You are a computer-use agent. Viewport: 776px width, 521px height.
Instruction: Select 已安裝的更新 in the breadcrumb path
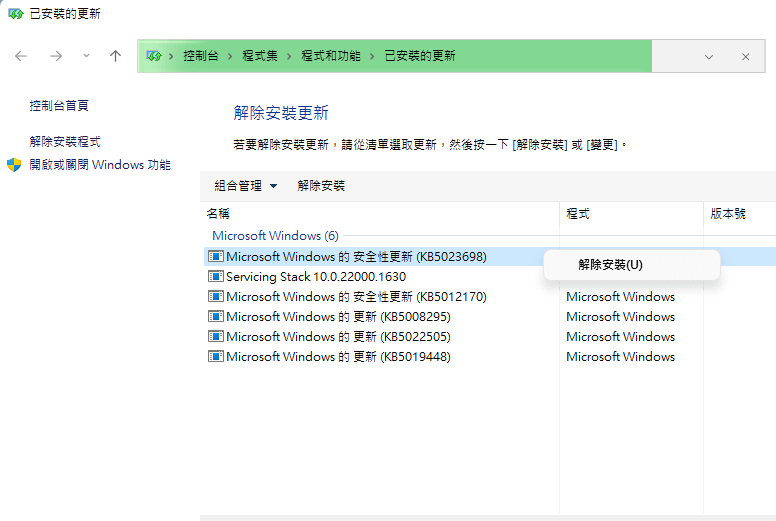(420, 56)
